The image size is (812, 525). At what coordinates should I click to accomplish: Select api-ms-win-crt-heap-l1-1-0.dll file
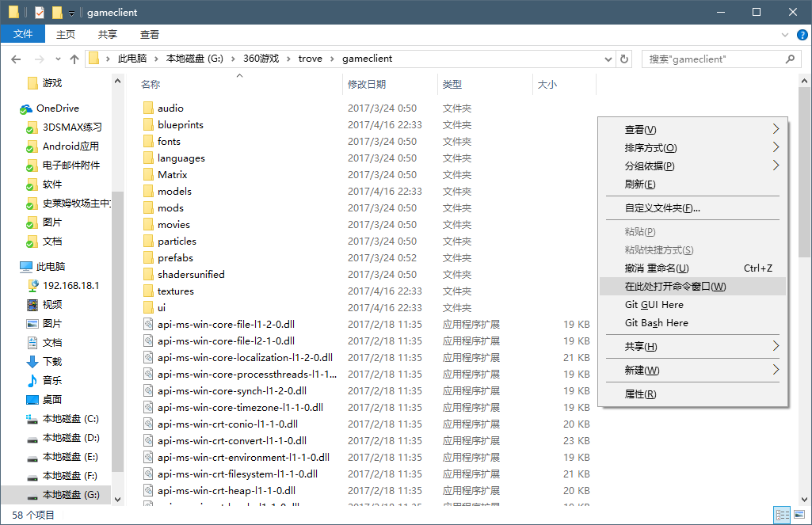tap(227, 490)
